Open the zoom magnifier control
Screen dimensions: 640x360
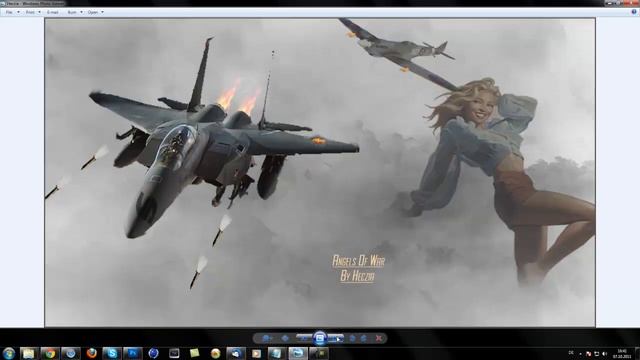coord(267,338)
